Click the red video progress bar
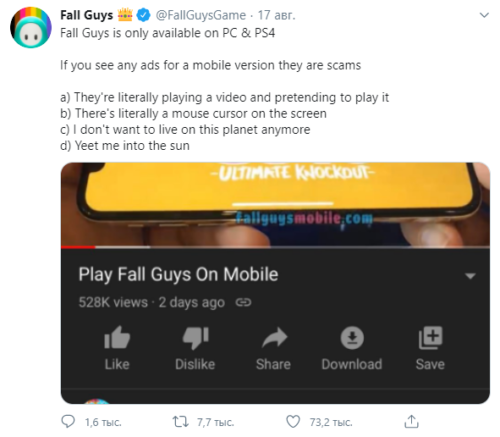 pyautogui.click(x=78, y=247)
